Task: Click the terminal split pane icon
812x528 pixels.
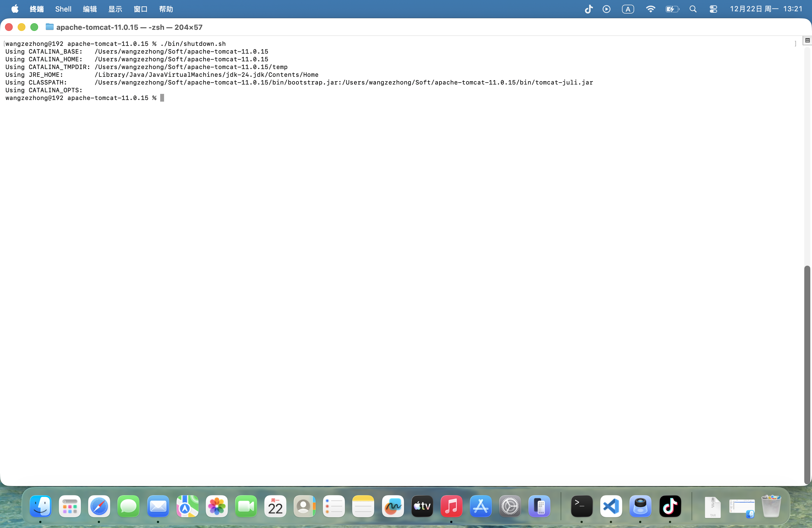Action: tap(807, 40)
